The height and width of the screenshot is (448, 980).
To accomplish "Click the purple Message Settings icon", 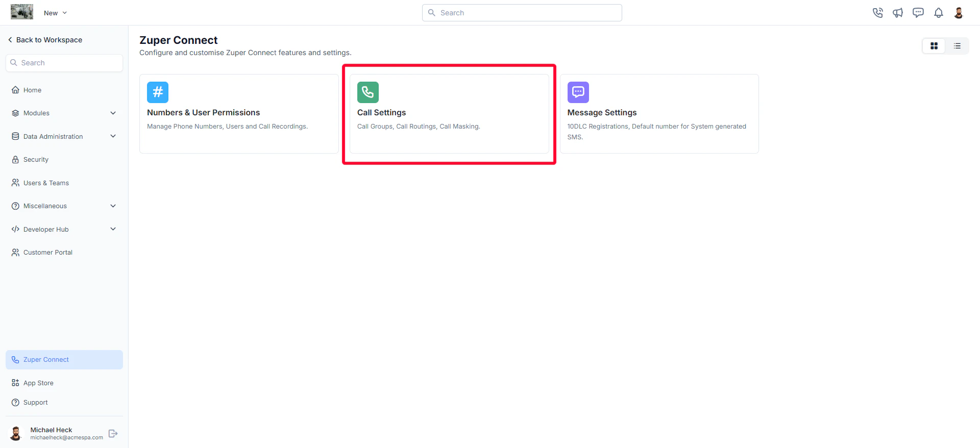I will (578, 92).
